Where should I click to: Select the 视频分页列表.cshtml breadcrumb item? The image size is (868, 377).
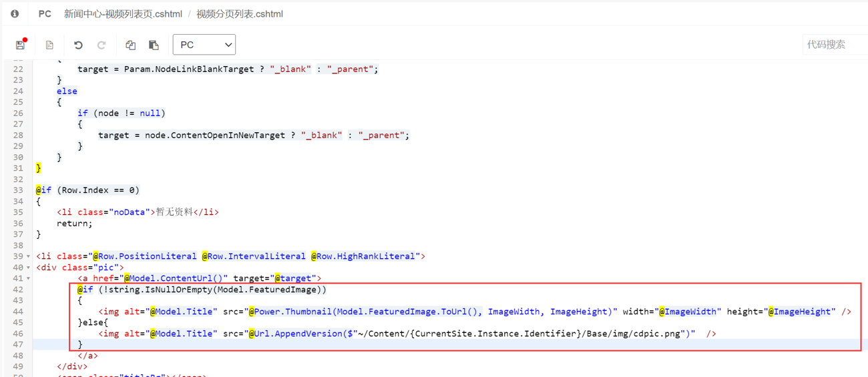240,13
